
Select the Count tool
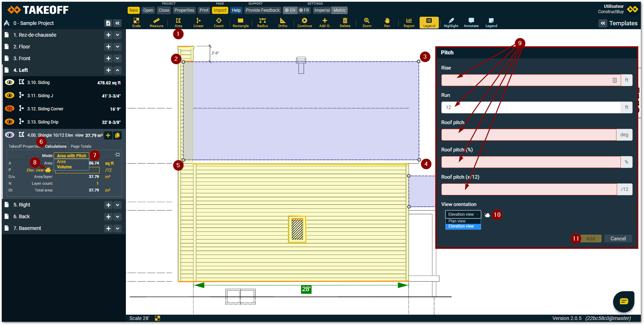[x=219, y=22]
